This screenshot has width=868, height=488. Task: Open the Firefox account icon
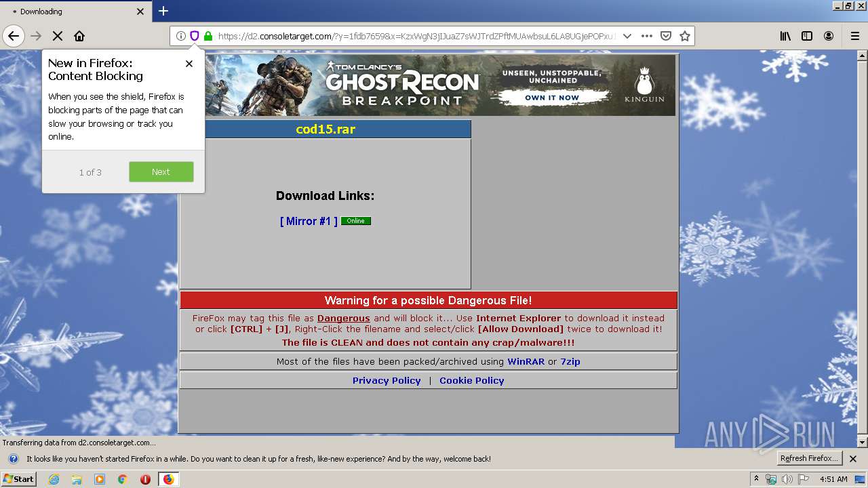829,36
